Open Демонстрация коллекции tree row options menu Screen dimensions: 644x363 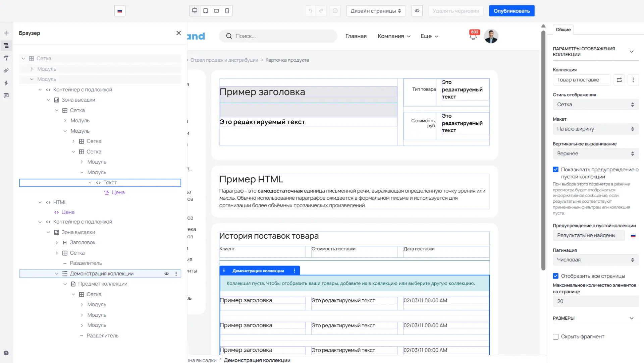176,274
